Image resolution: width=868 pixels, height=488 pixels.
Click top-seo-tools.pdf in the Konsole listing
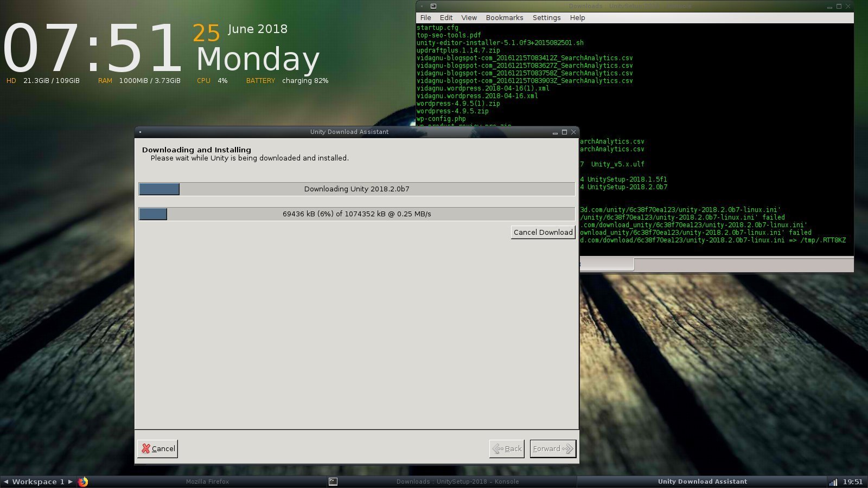(x=449, y=35)
